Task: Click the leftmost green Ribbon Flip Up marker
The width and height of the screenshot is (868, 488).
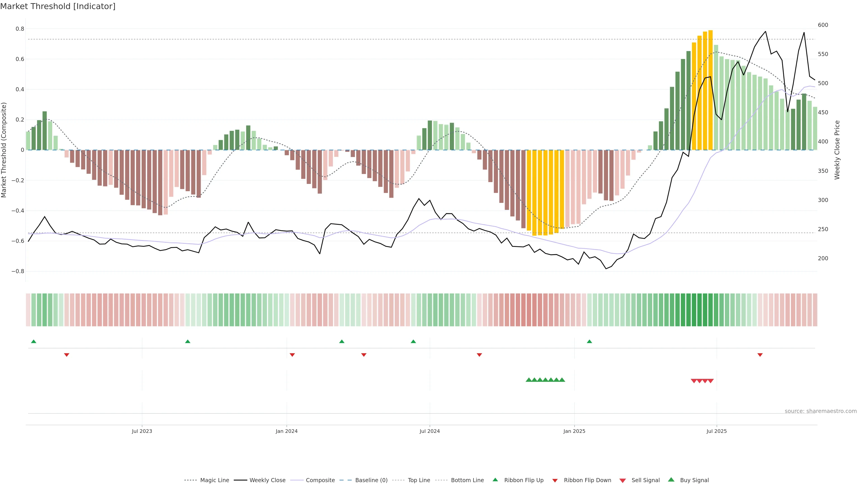Action: 34,342
